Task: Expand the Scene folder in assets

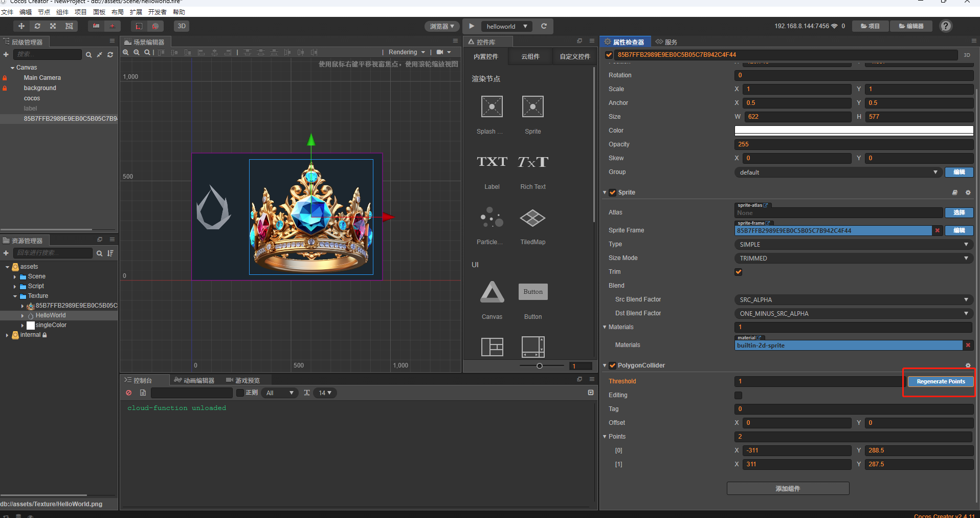Action: pos(15,277)
